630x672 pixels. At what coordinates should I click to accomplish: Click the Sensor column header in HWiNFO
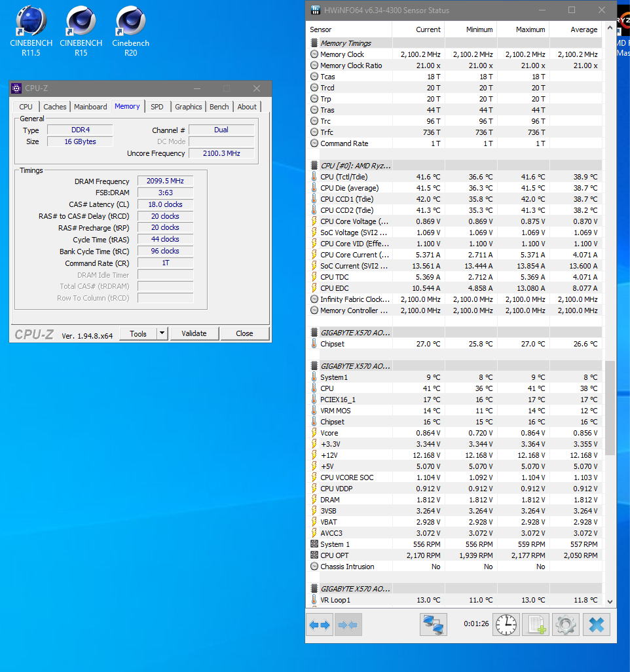349,29
